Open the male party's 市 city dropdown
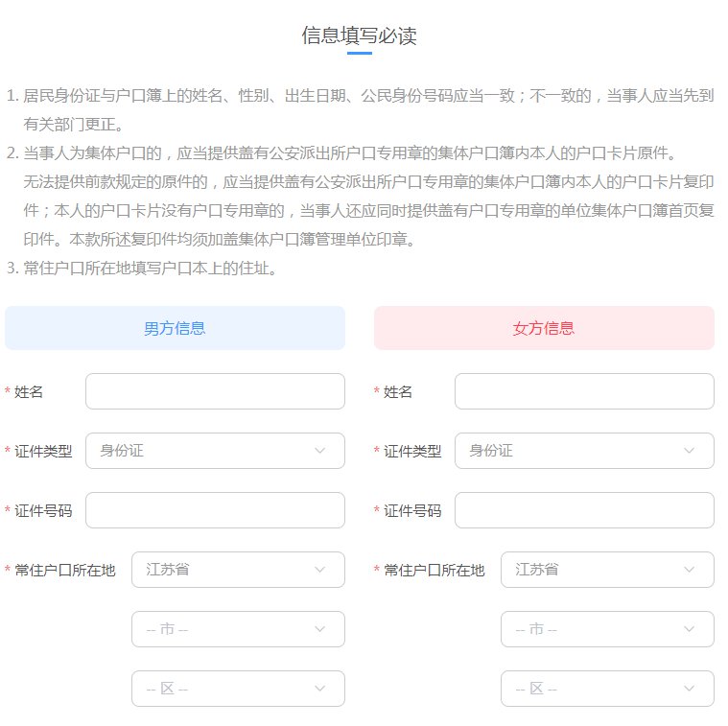Screen dimensions: 728x726 (238, 629)
